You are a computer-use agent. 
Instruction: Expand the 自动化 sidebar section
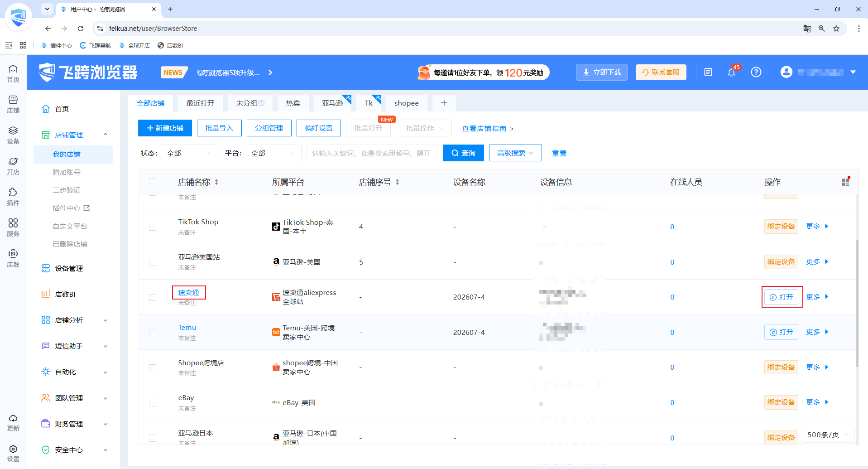pyautogui.click(x=105, y=372)
